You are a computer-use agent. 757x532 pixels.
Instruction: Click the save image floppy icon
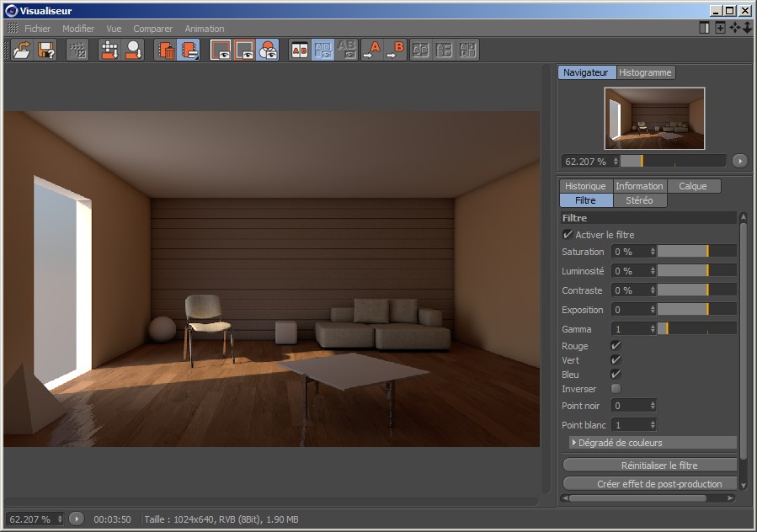45,50
